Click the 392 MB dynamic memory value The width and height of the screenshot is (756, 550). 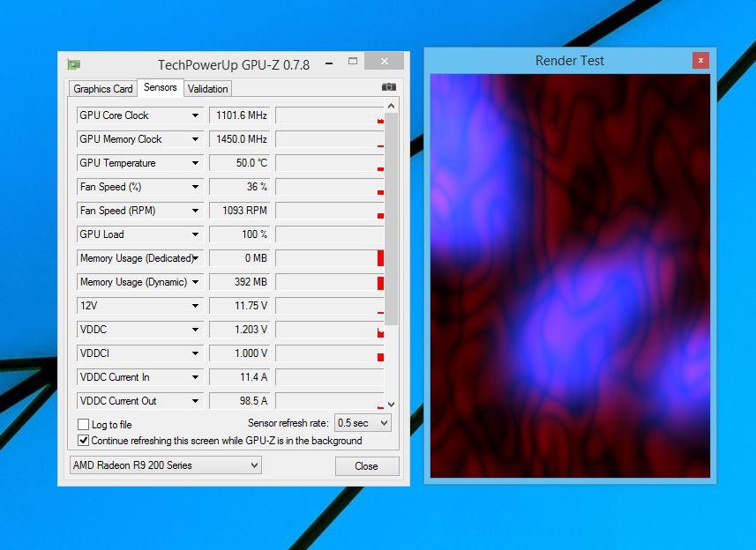(x=240, y=282)
